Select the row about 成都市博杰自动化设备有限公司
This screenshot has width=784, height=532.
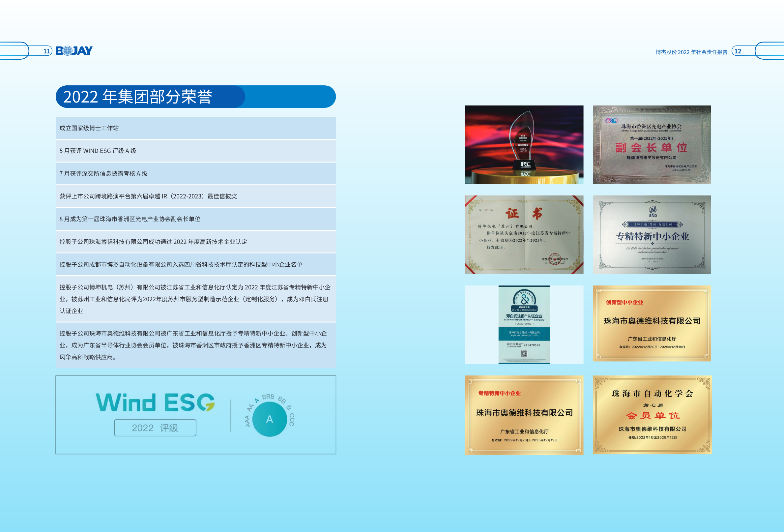(196, 264)
